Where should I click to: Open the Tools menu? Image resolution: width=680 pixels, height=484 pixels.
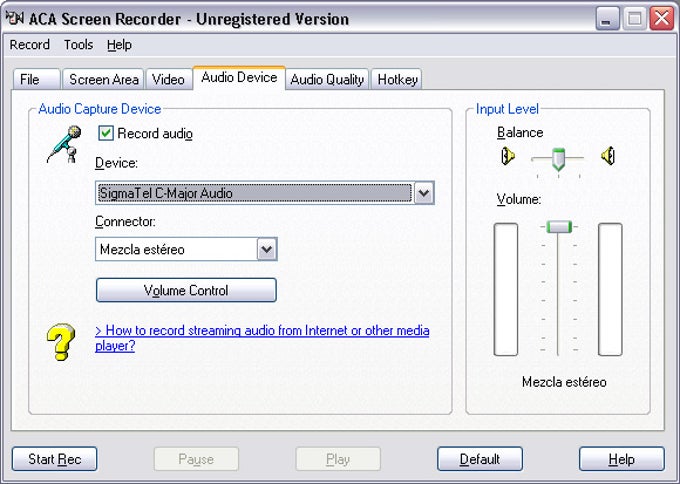[x=78, y=45]
